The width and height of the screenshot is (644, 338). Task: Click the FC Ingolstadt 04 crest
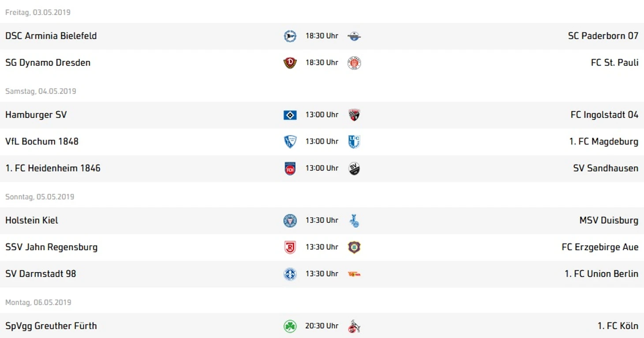click(354, 115)
